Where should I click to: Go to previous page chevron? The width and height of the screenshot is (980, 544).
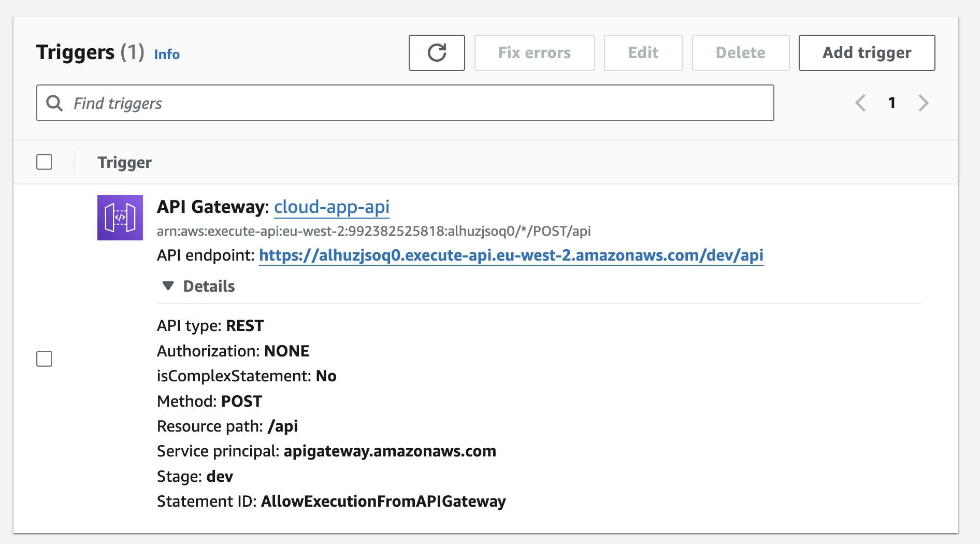860,103
